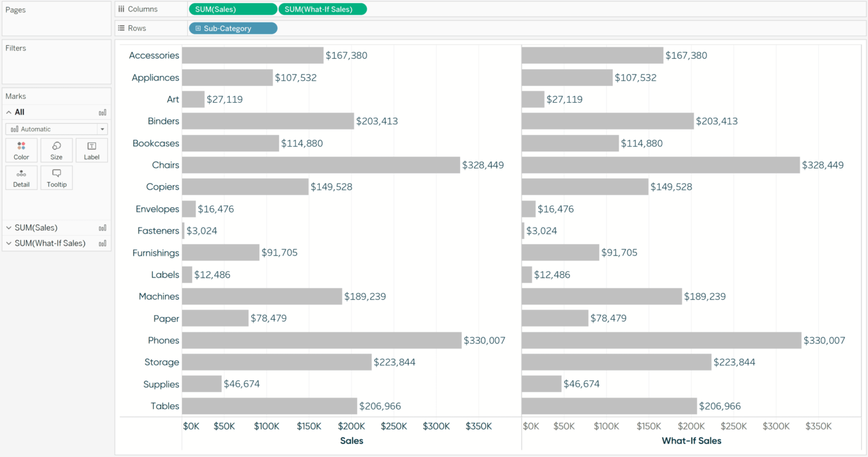Screen dimensions: 868x457
Task: Click the Rows shelf list icon
Action: pyautogui.click(x=120, y=28)
